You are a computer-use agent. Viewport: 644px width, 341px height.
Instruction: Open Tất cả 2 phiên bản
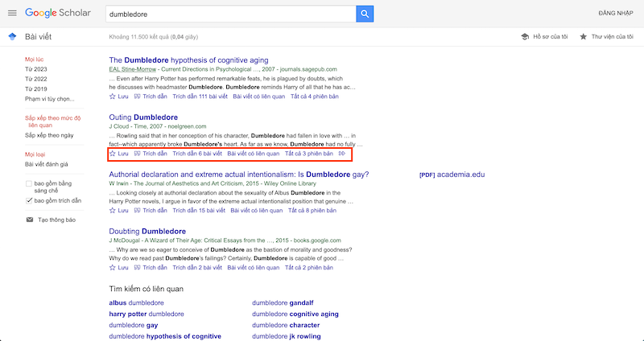(x=309, y=268)
